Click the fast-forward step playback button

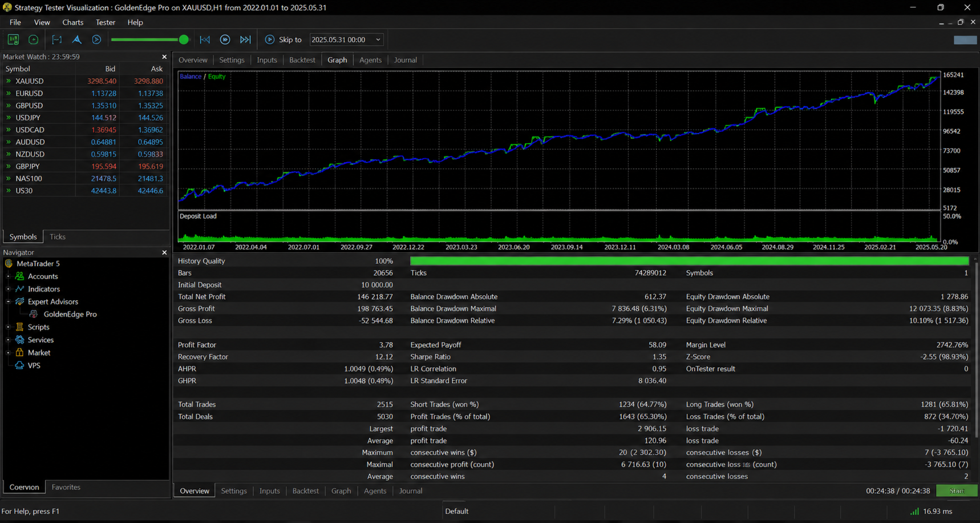[x=225, y=39]
